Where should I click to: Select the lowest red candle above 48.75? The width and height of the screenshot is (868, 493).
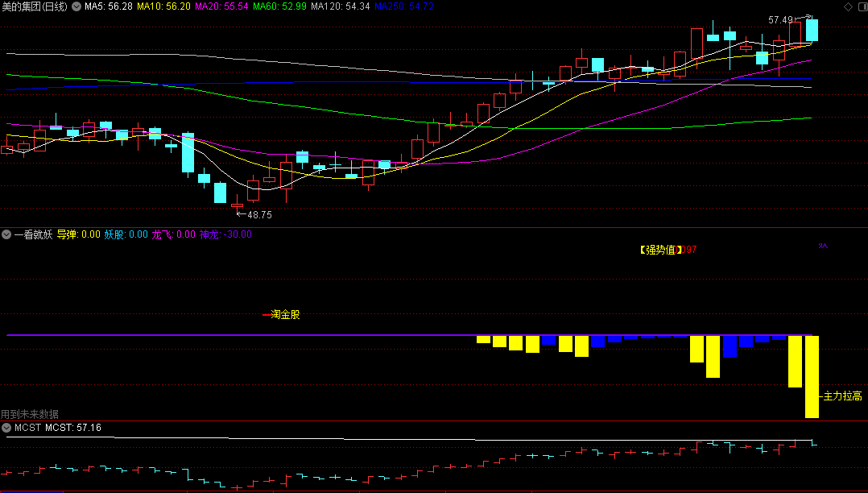point(237,204)
